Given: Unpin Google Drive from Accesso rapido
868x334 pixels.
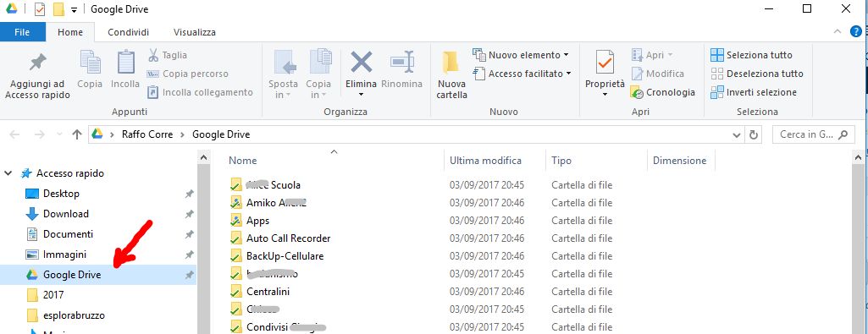Looking at the screenshot, I should coord(190,274).
